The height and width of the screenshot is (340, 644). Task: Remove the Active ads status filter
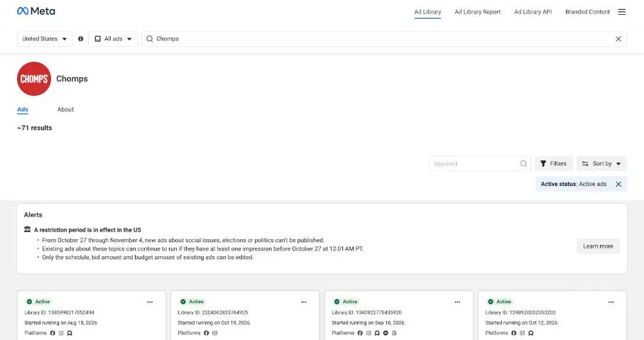(x=618, y=184)
